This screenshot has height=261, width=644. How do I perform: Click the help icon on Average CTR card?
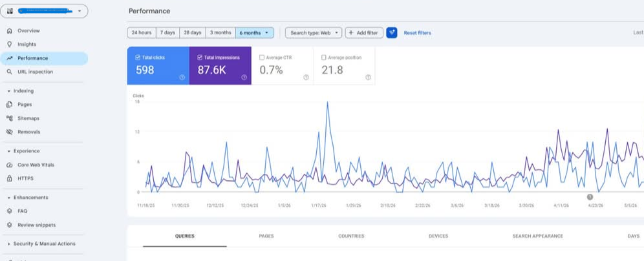[306, 77]
